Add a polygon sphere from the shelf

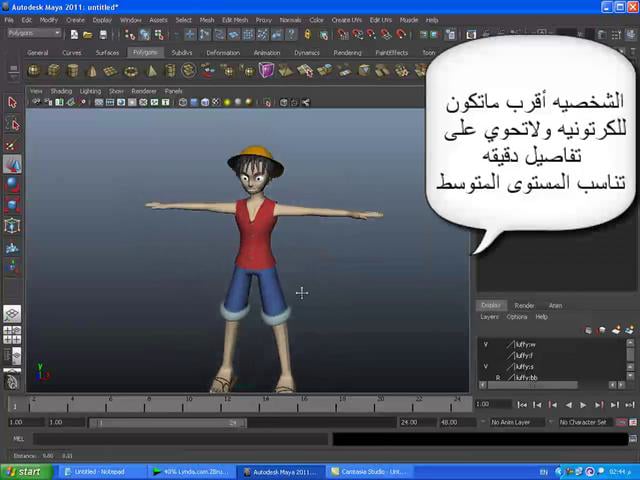34,71
